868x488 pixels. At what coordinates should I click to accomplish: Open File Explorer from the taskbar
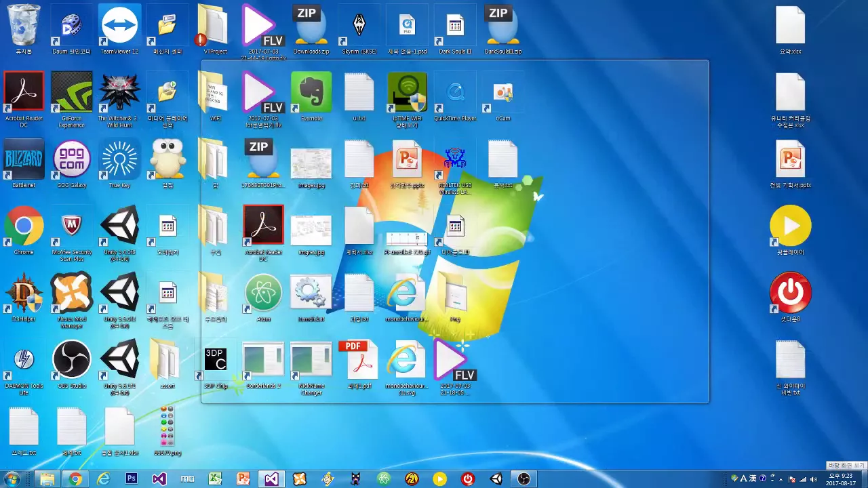pyautogui.click(x=47, y=479)
